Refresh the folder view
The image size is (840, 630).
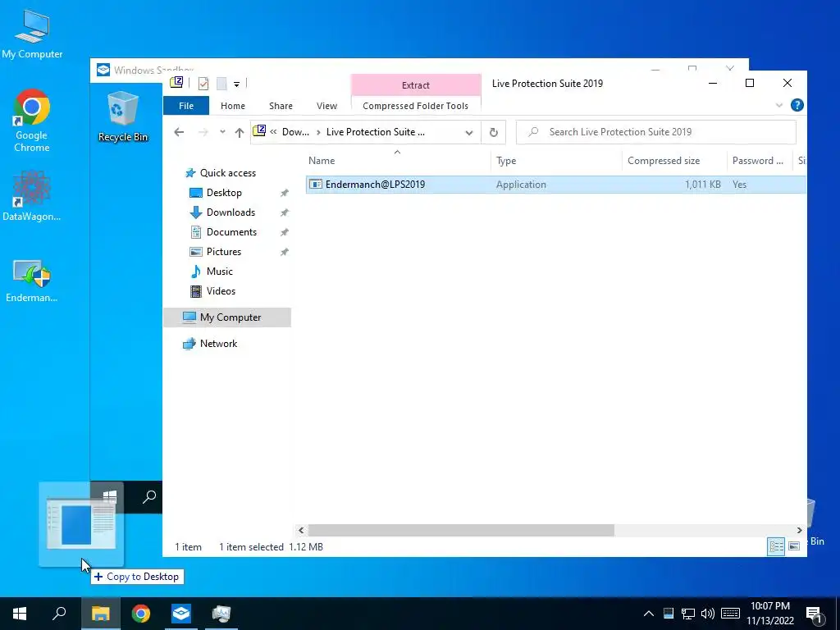pos(493,132)
